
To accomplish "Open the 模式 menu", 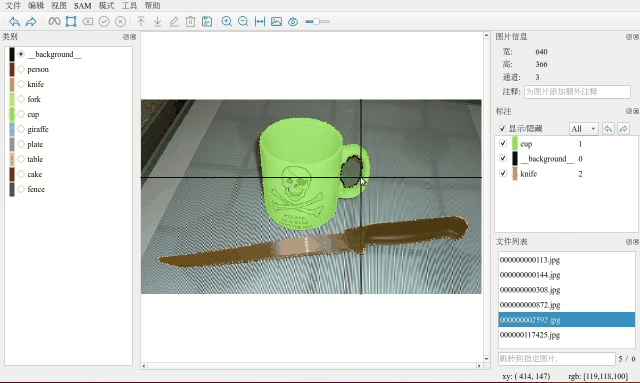I will pos(107,5).
